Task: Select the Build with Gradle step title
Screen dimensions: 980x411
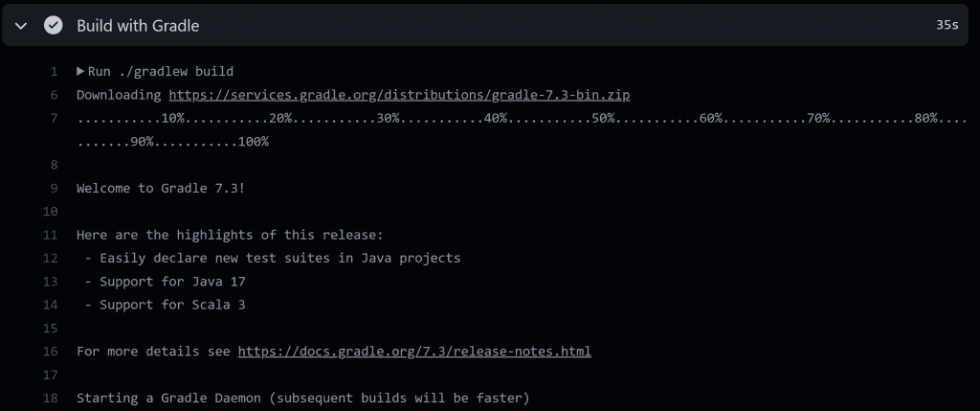Action: (138, 26)
